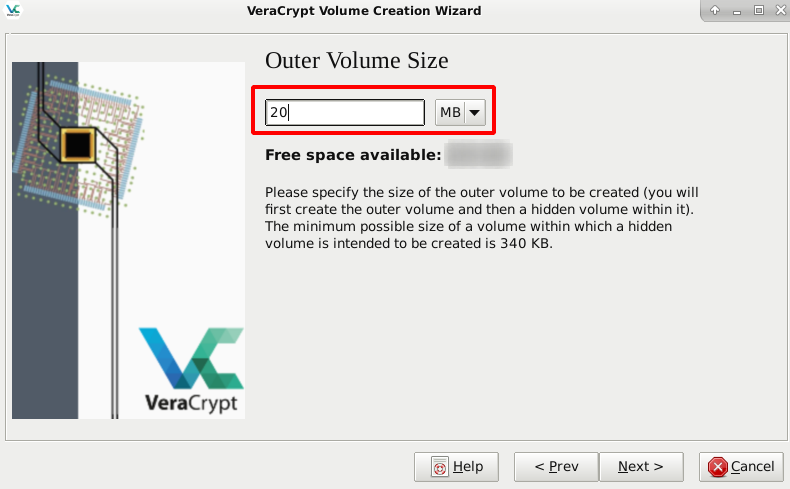Click the keep-above arrow icon in title bar

tap(715, 10)
